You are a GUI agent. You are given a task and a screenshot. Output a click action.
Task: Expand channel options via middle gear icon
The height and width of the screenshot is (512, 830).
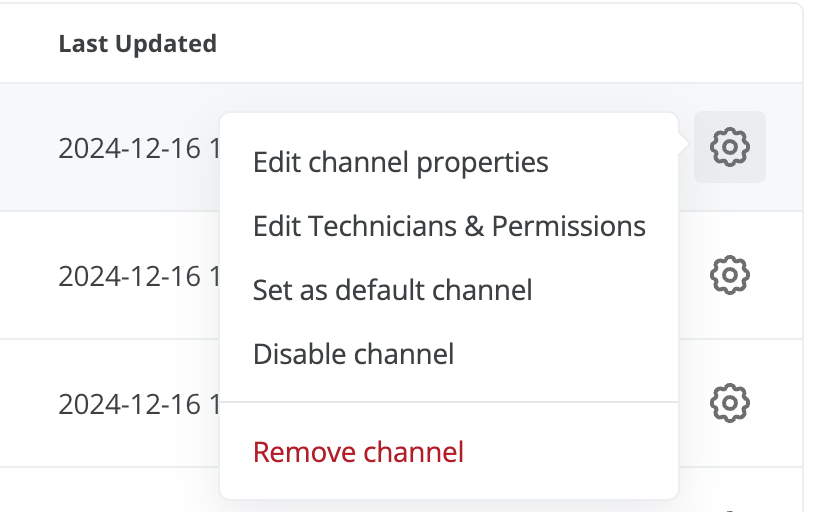click(729, 275)
